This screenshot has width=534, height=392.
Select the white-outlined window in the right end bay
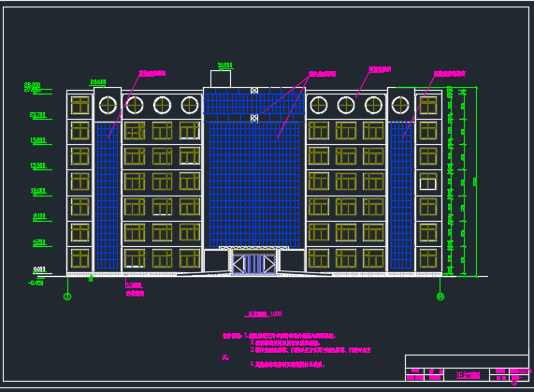pos(428,181)
